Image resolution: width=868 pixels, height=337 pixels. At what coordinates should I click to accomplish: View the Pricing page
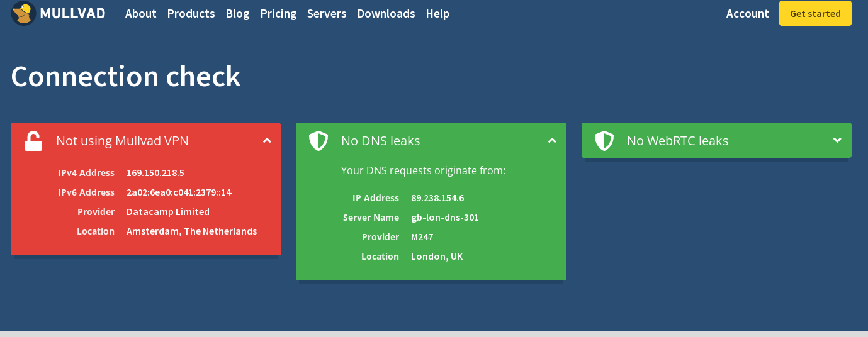tap(278, 13)
